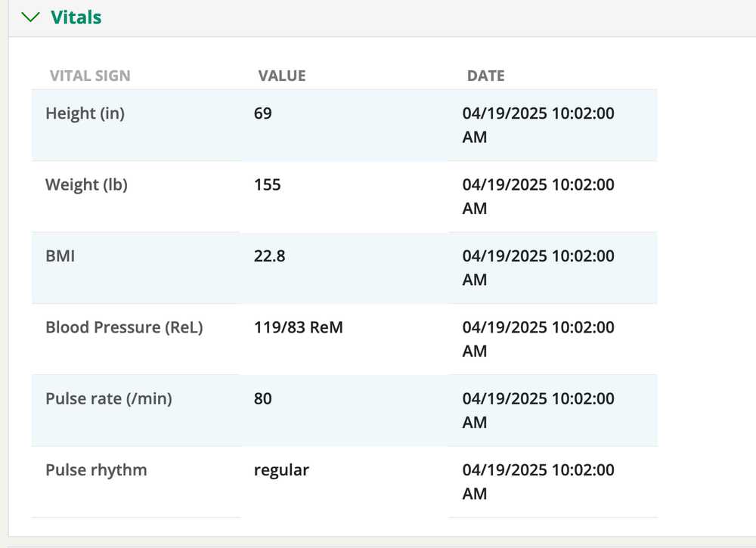756x548 pixels.
Task: Select the BMI row label
Action: click(x=60, y=255)
